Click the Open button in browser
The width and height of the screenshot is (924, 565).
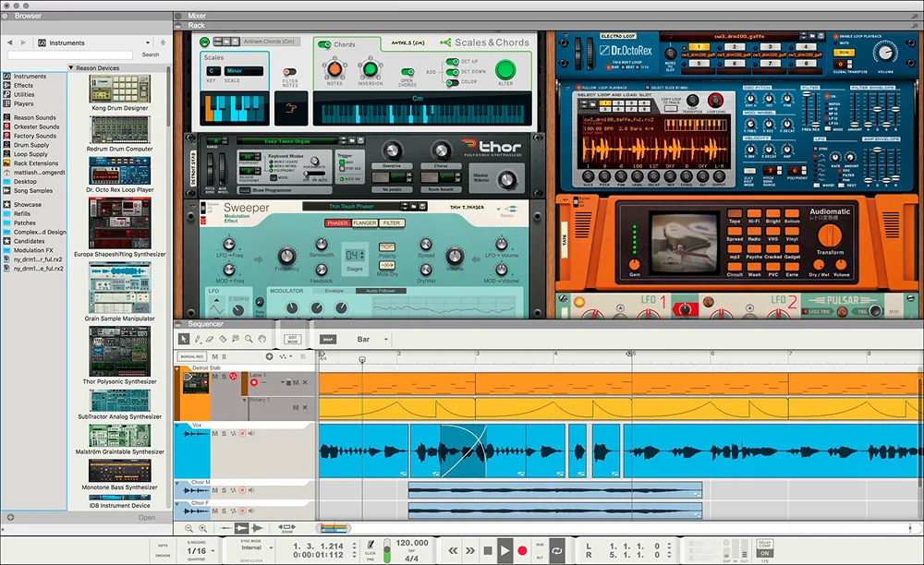(147, 518)
